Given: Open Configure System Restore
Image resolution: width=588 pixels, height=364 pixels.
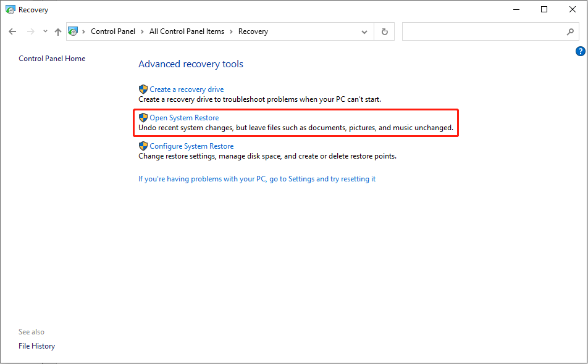Looking at the screenshot, I should coord(193,146).
